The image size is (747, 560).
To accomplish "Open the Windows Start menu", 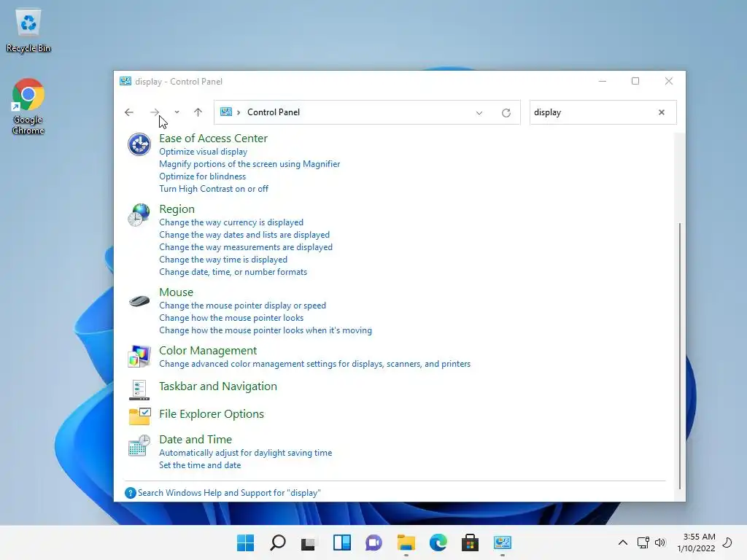I will (245, 542).
